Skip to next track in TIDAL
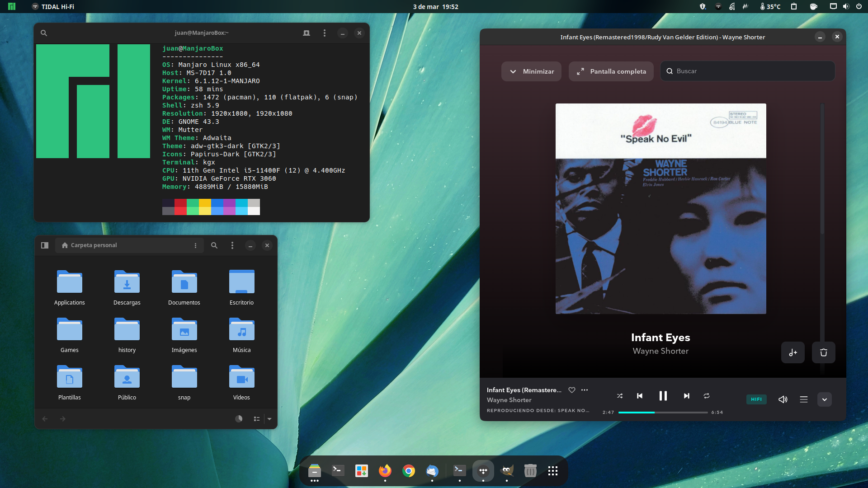The width and height of the screenshot is (868, 488). click(x=687, y=396)
